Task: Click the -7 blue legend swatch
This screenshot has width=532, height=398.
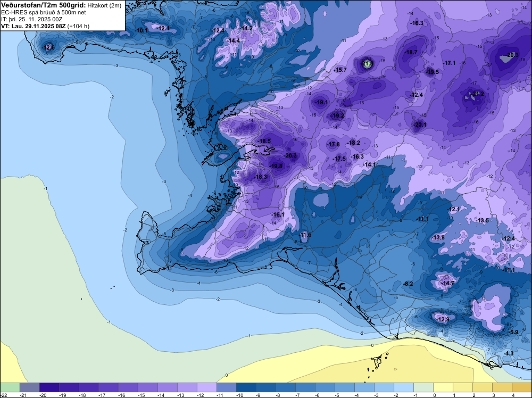Action: click(x=305, y=387)
